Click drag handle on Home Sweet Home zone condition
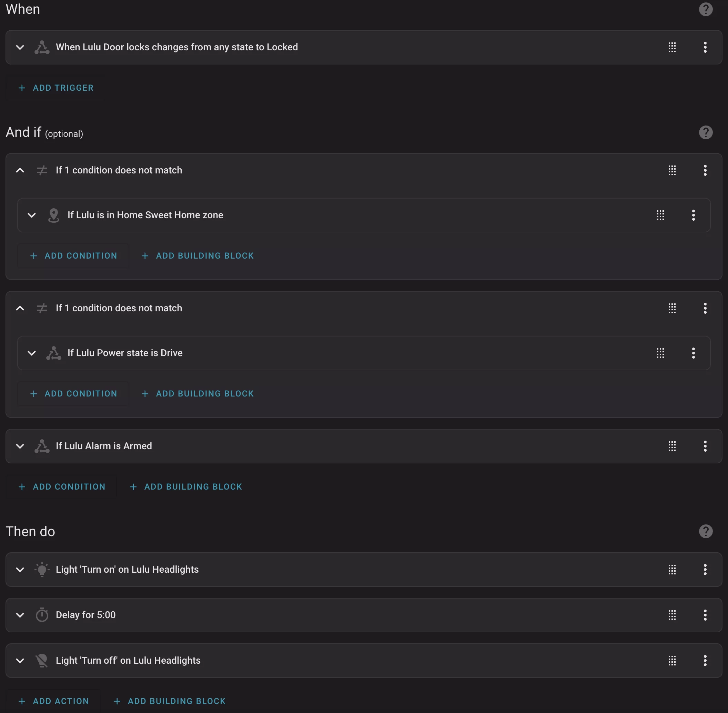This screenshot has width=728, height=713. click(x=660, y=215)
